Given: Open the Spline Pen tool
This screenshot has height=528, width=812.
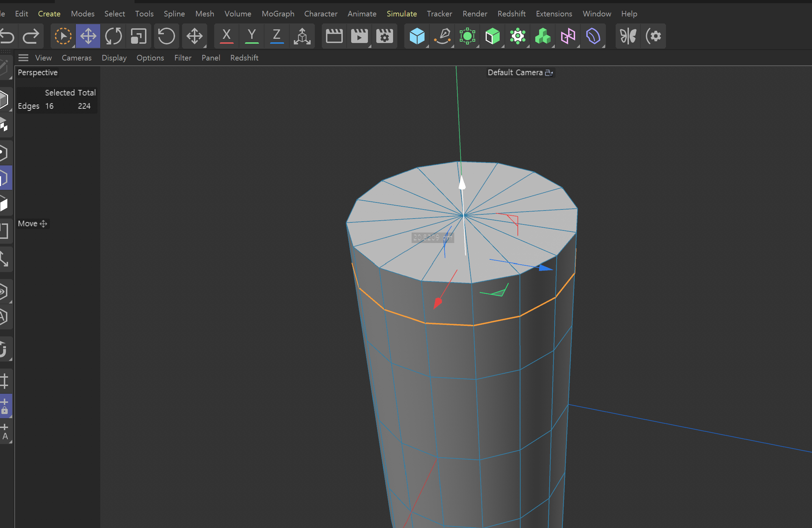Looking at the screenshot, I should 442,36.
